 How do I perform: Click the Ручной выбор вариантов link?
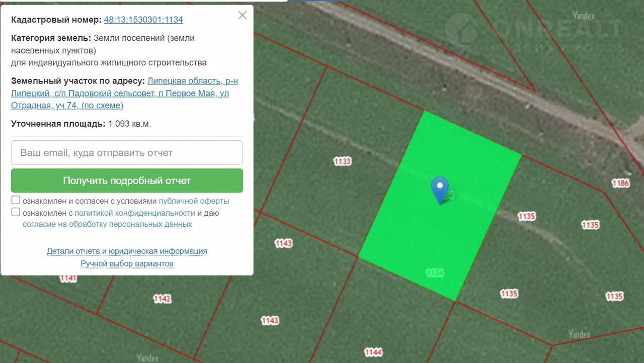coord(127,263)
